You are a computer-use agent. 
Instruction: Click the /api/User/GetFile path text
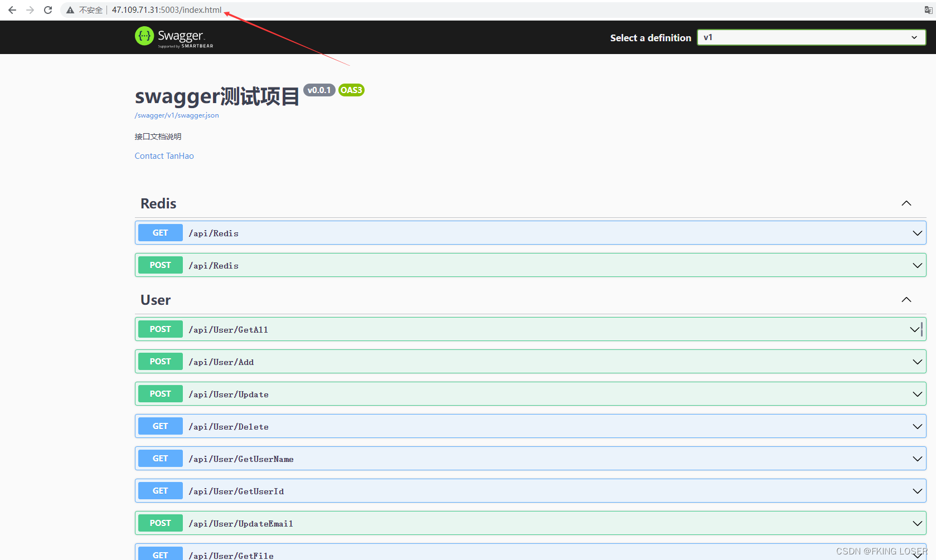[231, 556]
